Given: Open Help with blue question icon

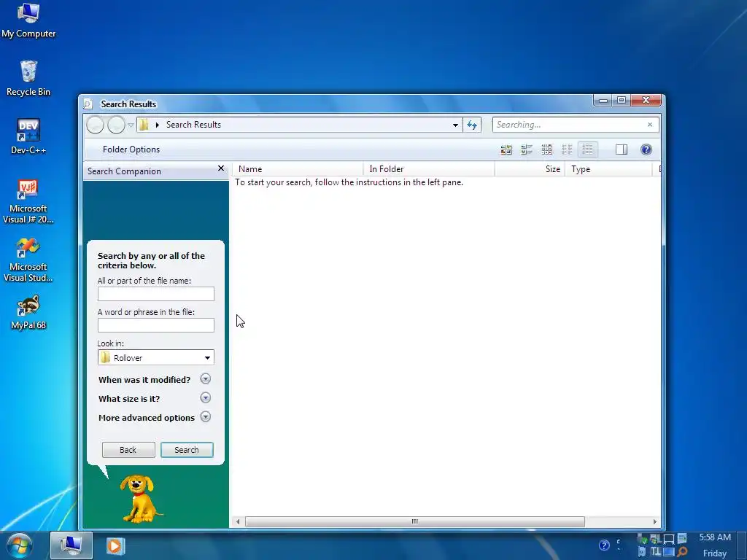Looking at the screenshot, I should pos(646,149).
